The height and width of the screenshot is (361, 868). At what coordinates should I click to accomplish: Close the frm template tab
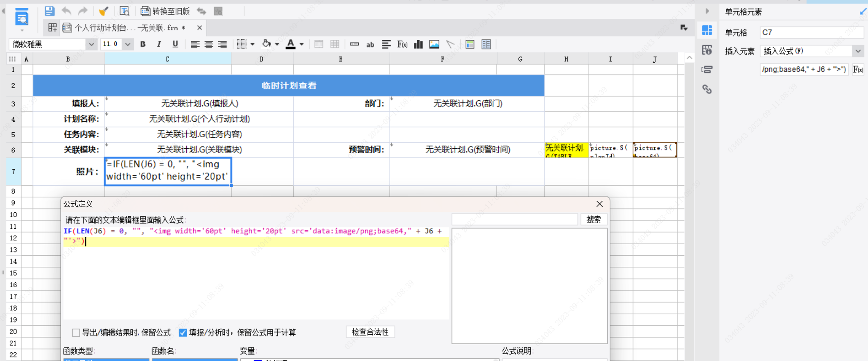click(x=199, y=27)
